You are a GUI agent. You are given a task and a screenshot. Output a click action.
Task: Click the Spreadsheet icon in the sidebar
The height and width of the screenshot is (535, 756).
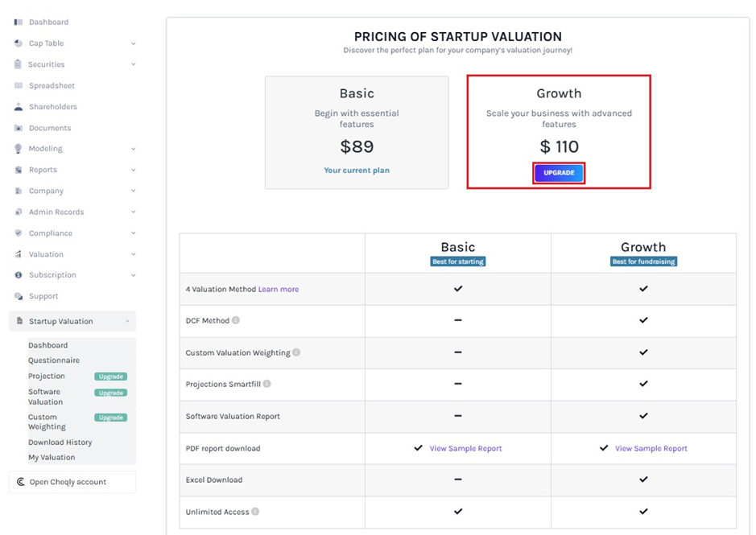[19, 85]
